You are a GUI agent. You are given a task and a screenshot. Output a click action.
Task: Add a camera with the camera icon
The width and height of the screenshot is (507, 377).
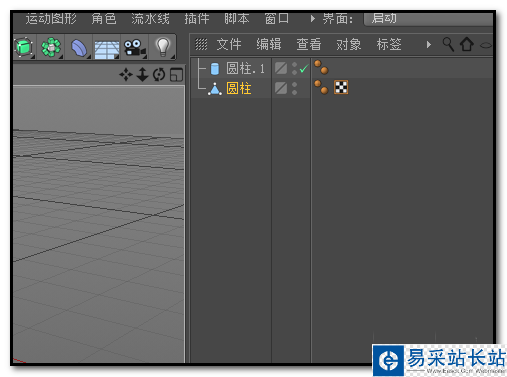134,48
